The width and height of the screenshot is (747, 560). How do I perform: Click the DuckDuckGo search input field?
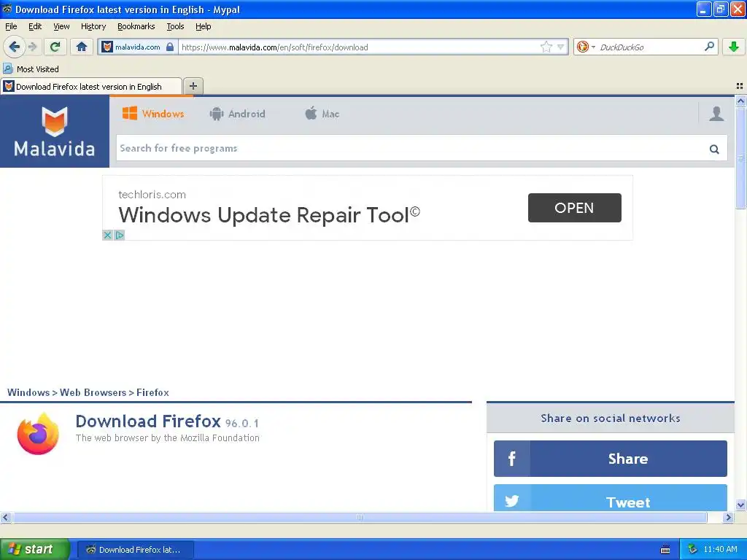click(x=650, y=47)
